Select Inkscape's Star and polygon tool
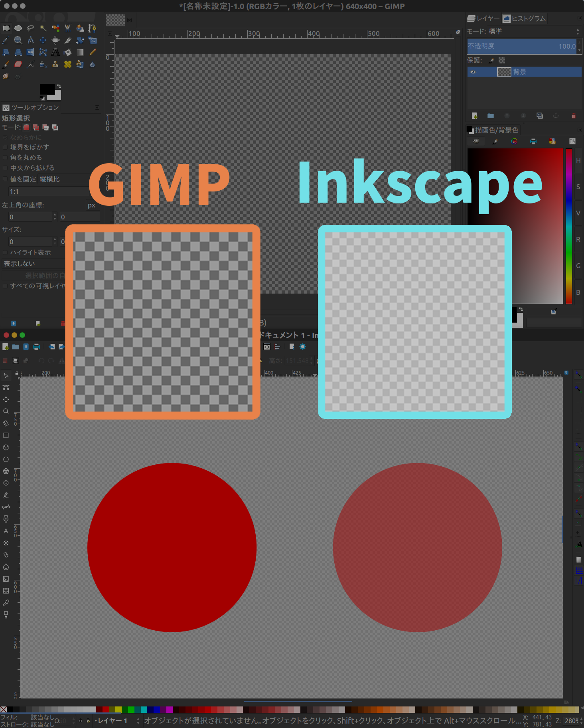The image size is (584, 728). tap(6, 471)
